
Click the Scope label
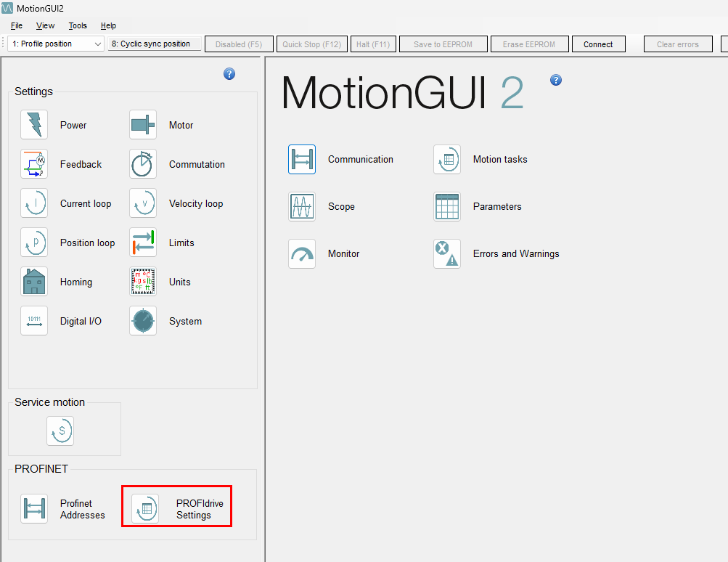(x=341, y=207)
